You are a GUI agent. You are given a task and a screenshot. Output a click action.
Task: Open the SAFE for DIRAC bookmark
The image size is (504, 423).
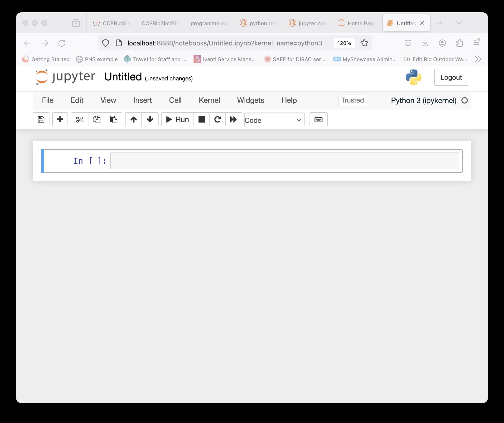click(295, 59)
